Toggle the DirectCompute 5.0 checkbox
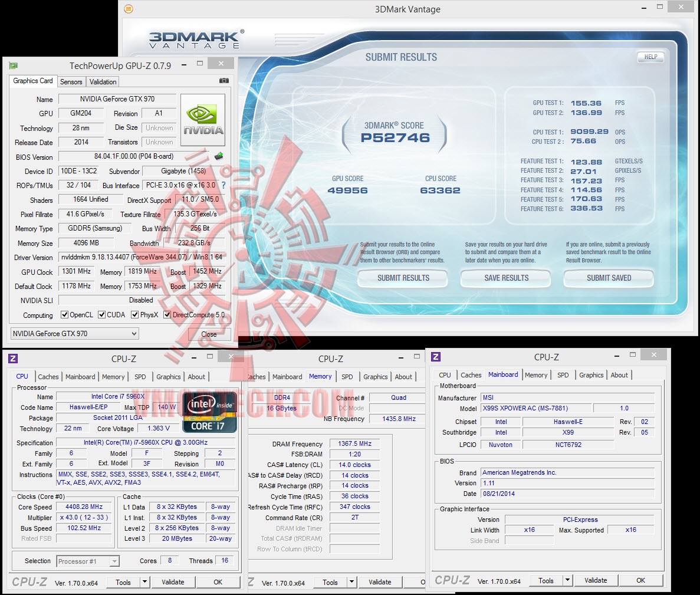Image resolution: width=700 pixels, height=595 pixels. coord(167,315)
